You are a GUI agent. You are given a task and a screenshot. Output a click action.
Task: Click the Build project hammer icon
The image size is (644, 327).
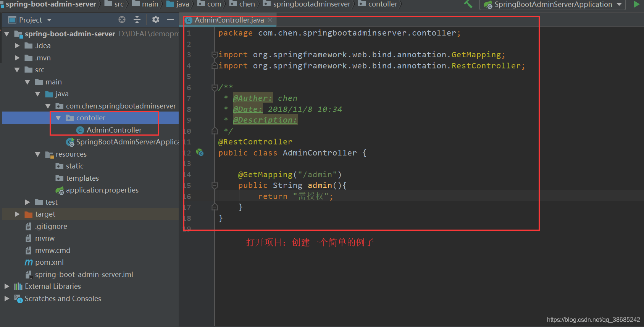pyautogui.click(x=468, y=4)
